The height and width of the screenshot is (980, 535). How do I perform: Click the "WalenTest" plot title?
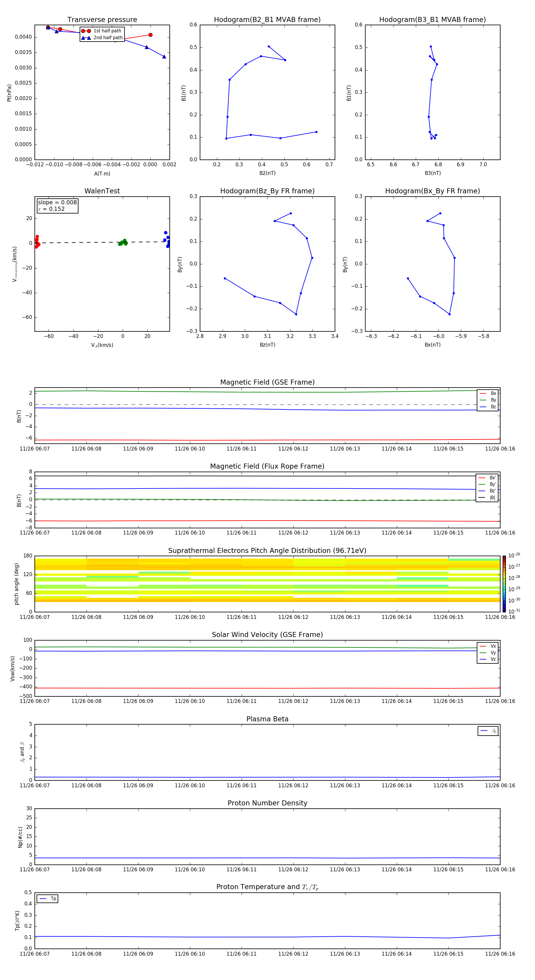[102, 191]
